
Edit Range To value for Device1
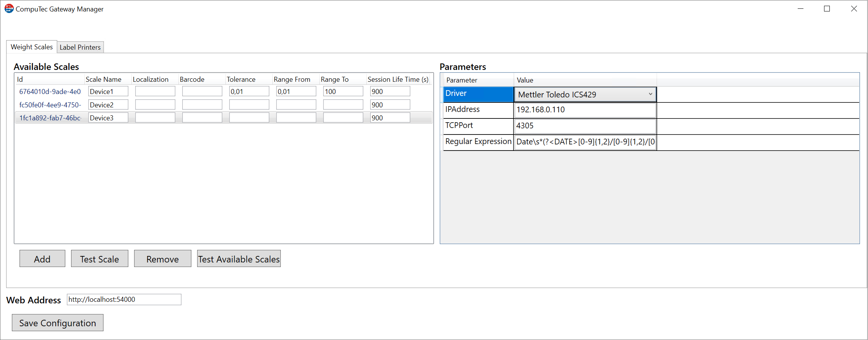[x=343, y=92]
